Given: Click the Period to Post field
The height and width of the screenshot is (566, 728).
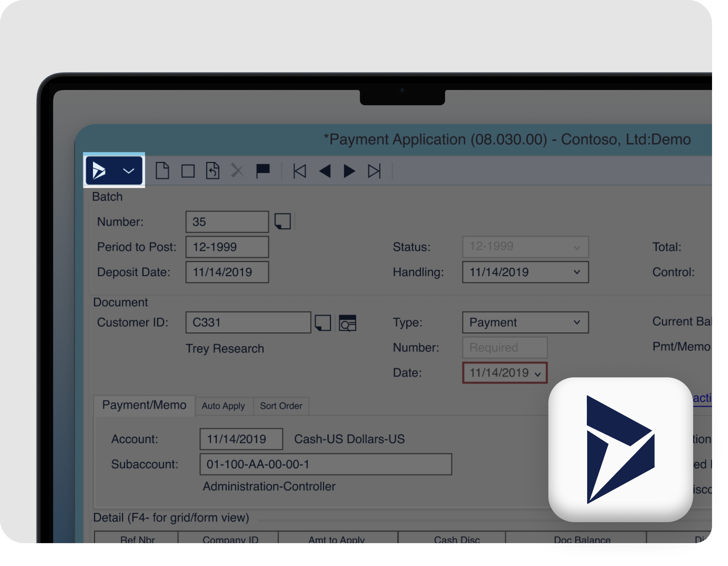Looking at the screenshot, I should point(227,247).
